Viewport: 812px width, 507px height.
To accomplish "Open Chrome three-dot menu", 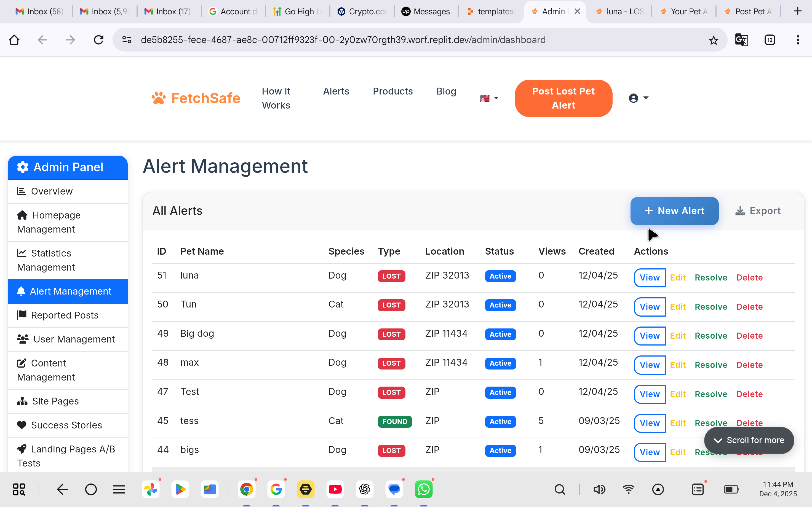I will (x=798, y=40).
